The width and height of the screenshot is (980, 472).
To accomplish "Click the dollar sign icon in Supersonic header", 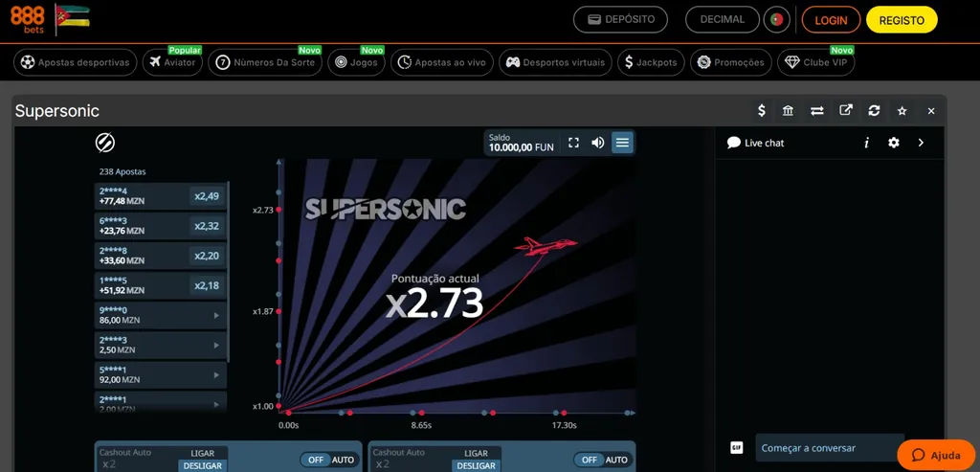I will tap(761, 111).
